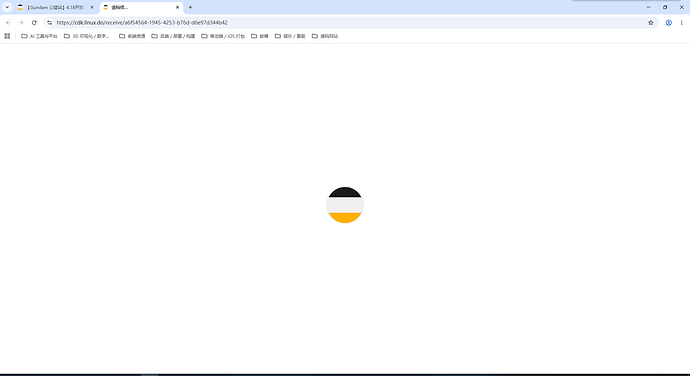
Task: Open the third bookmark folder
Action: point(132,36)
